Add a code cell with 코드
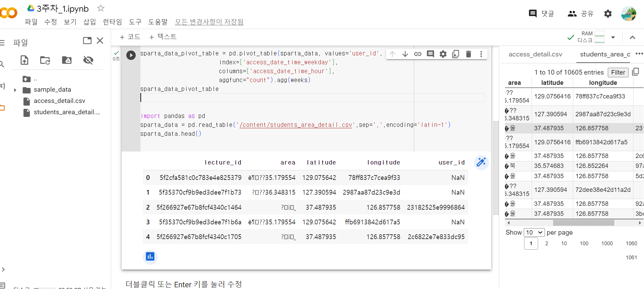Image resolution: width=644 pixels, height=289 pixels. point(130,37)
